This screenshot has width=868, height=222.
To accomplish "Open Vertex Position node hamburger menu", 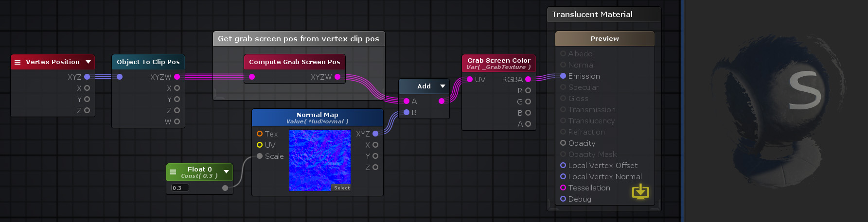I will point(18,62).
